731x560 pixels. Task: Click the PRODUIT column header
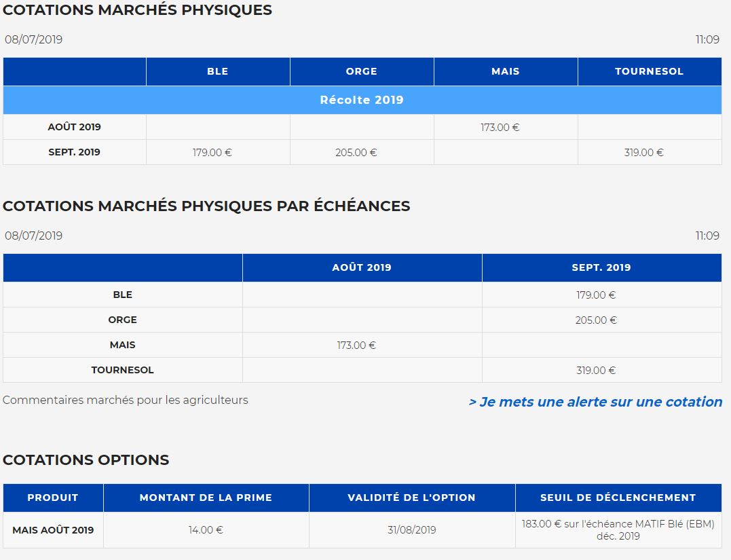(x=53, y=498)
